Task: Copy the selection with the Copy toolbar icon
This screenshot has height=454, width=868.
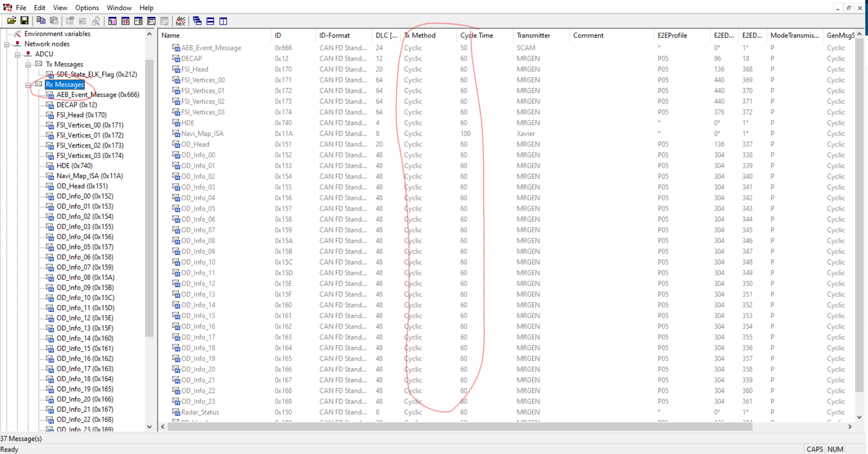Action: coord(41,20)
